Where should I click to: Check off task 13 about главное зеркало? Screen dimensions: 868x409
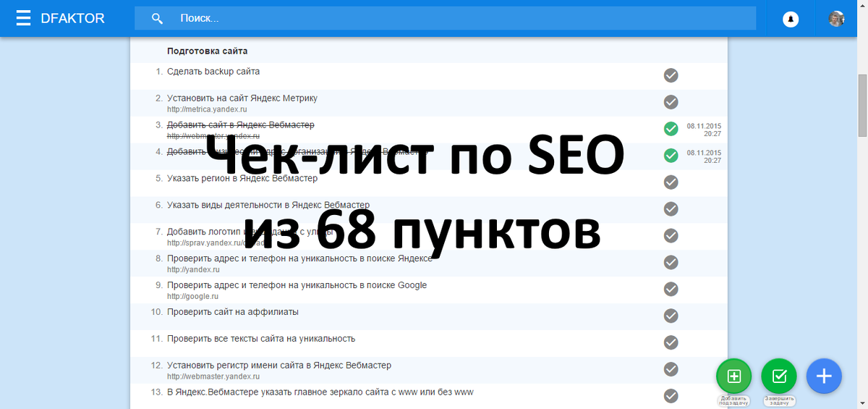coord(671,396)
